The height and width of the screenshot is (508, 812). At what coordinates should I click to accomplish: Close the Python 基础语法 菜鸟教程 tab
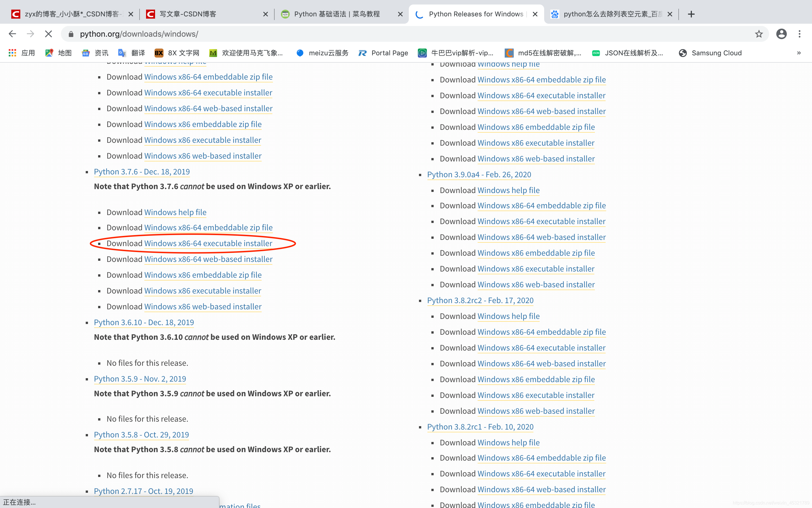(x=400, y=14)
